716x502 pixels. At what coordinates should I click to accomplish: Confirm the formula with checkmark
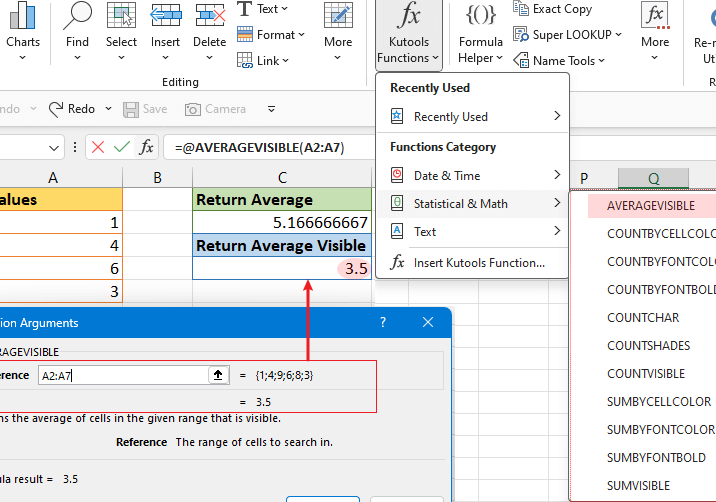122,148
